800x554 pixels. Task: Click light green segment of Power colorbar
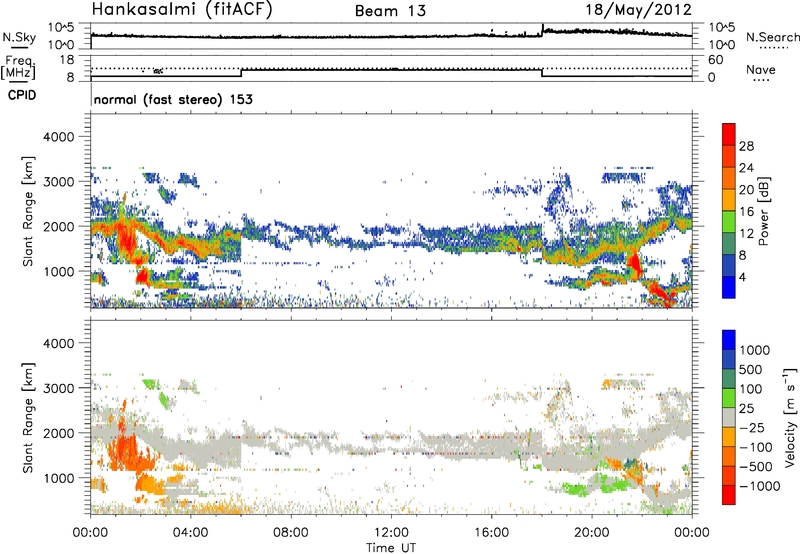[729, 222]
